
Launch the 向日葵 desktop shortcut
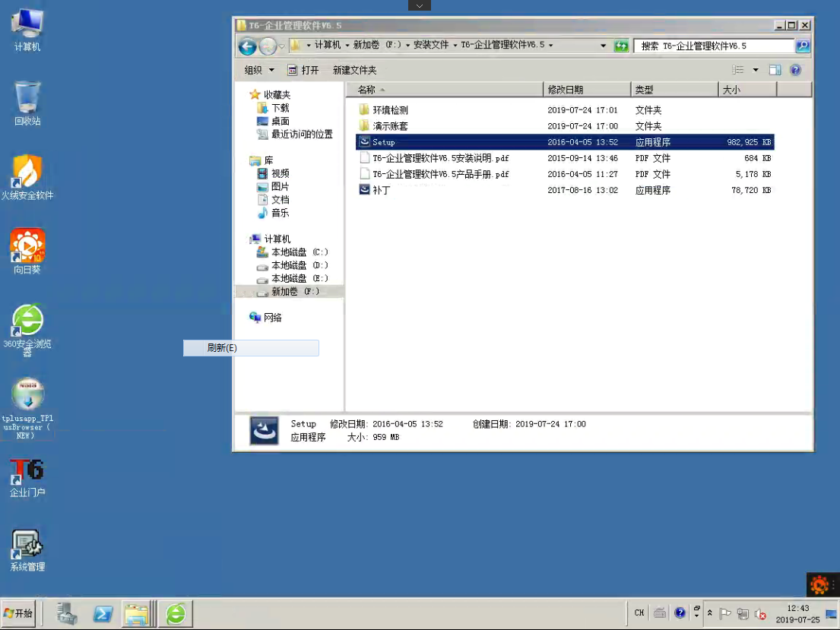[27, 252]
